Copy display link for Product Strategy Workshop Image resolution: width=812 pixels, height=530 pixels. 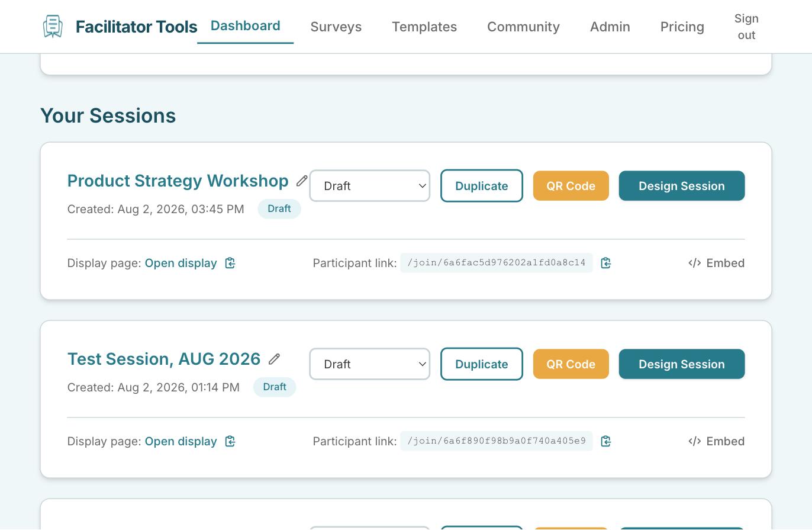tap(230, 263)
